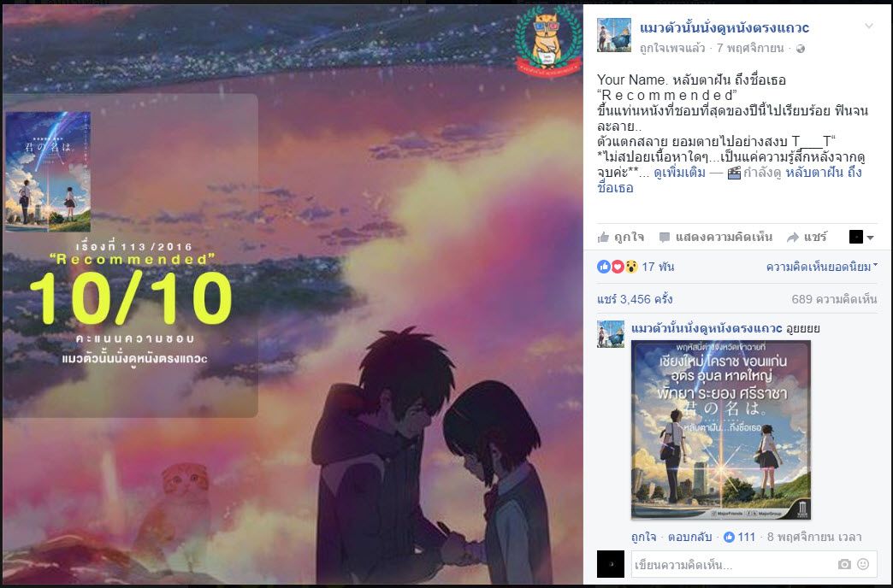The height and width of the screenshot is (588, 893).
Task: Click the comment speech bubble icon
Action: 664,238
